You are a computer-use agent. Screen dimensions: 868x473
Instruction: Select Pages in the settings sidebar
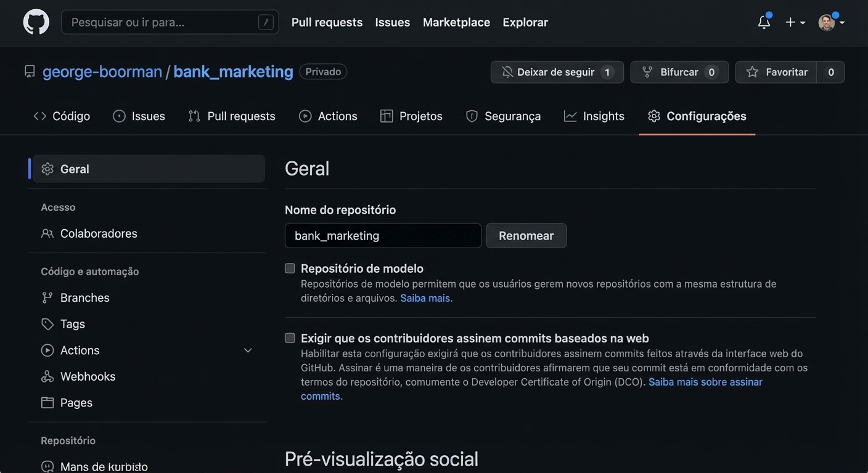coord(76,402)
